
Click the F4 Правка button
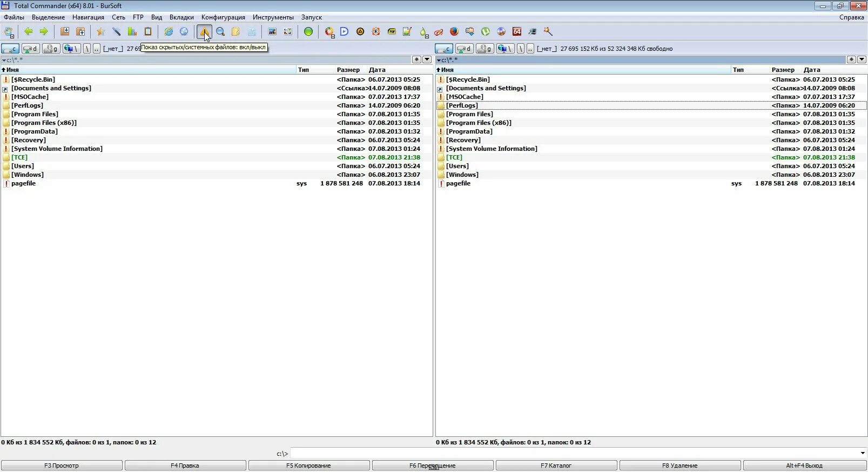185,466
